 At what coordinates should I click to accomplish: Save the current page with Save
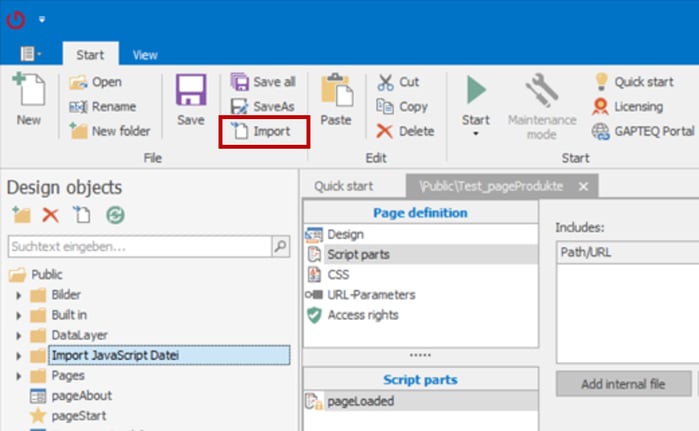coord(191,99)
